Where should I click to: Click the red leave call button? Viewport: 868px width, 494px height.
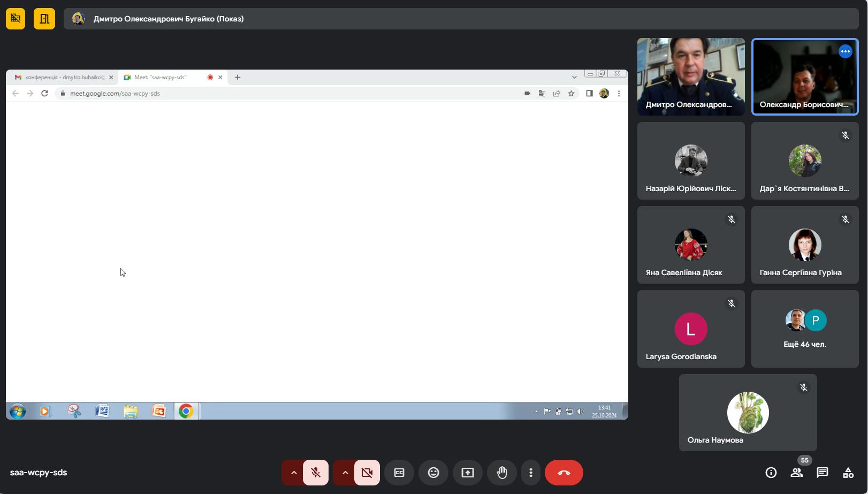(x=564, y=473)
